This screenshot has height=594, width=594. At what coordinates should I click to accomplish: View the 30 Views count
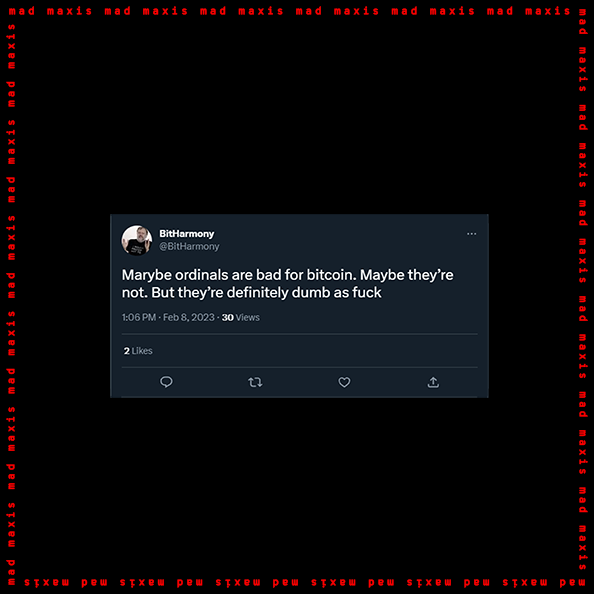[x=241, y=317]
